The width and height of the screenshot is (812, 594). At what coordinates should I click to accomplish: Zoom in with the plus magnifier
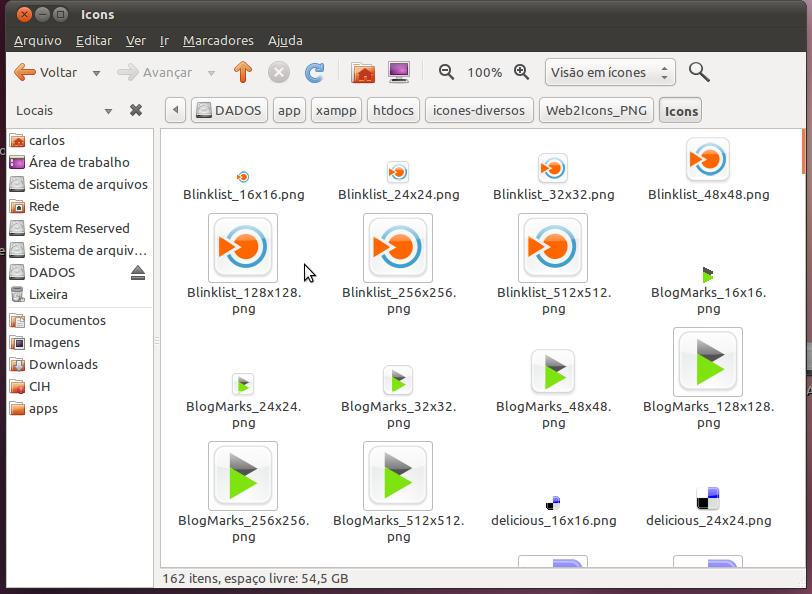[521, 72]
